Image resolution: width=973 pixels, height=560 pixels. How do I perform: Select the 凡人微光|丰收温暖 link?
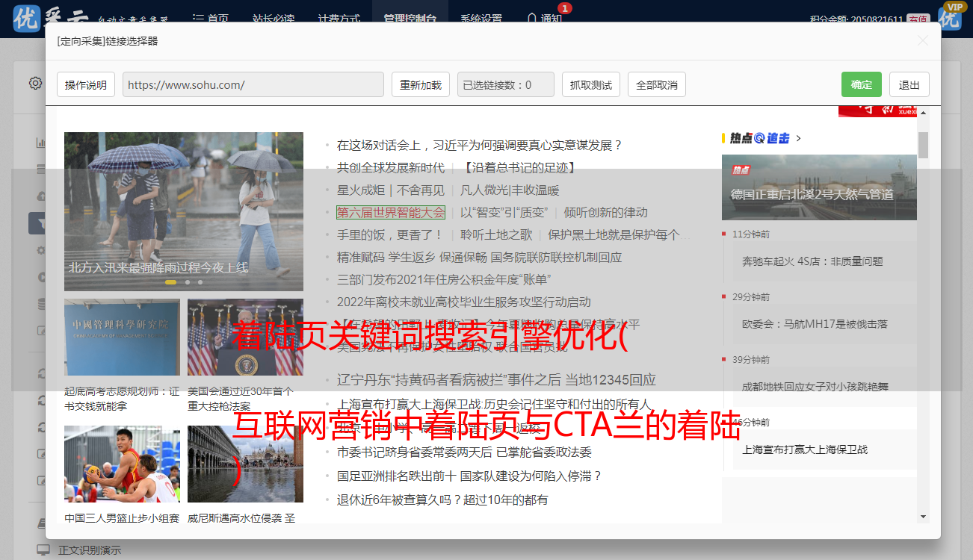tap(510, 190)
